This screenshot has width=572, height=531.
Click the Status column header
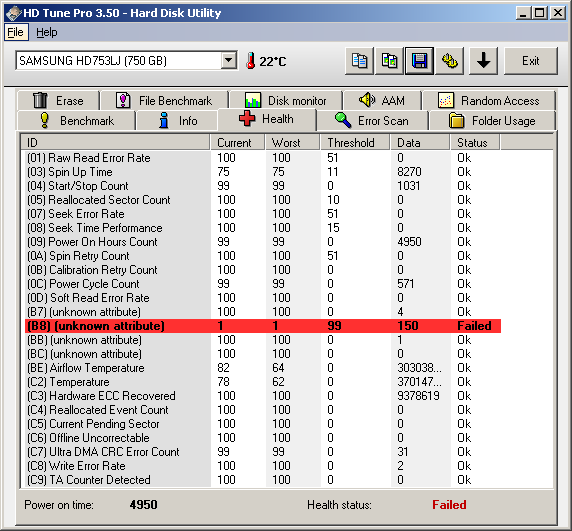pos(475,142)
